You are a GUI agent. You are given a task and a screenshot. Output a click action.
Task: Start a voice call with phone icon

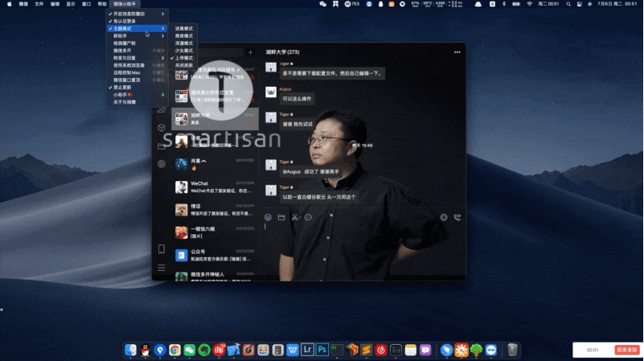[457, 217]
